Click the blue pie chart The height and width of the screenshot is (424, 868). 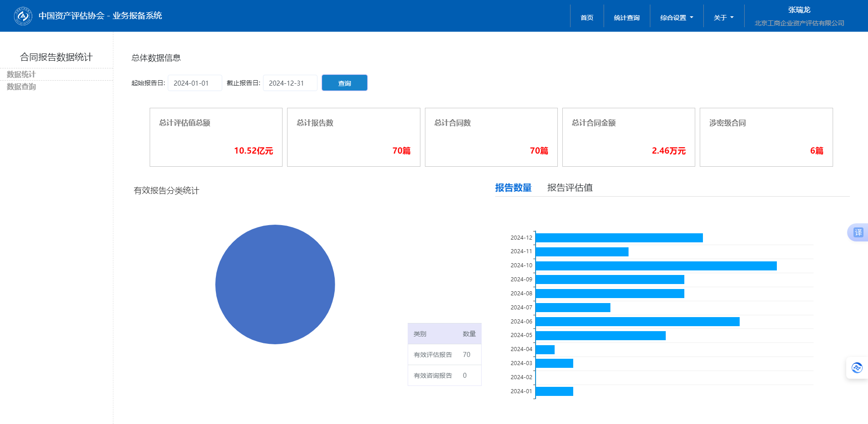[x=275, y=284]
